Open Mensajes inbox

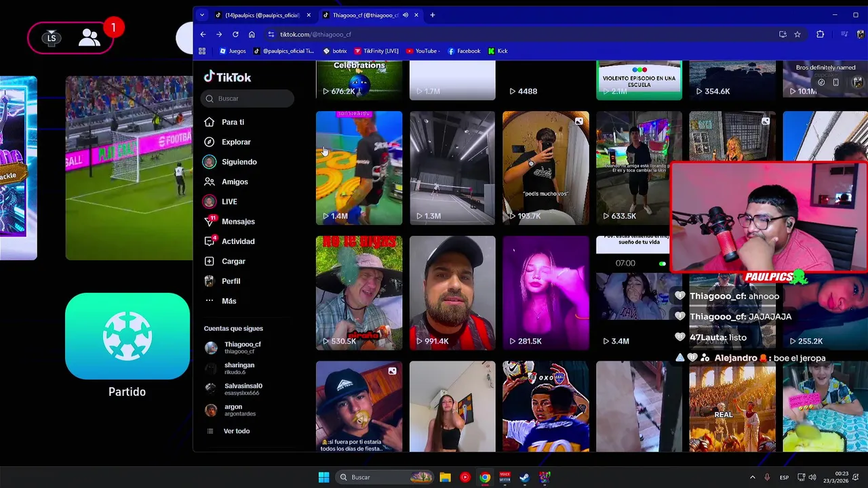238,222
